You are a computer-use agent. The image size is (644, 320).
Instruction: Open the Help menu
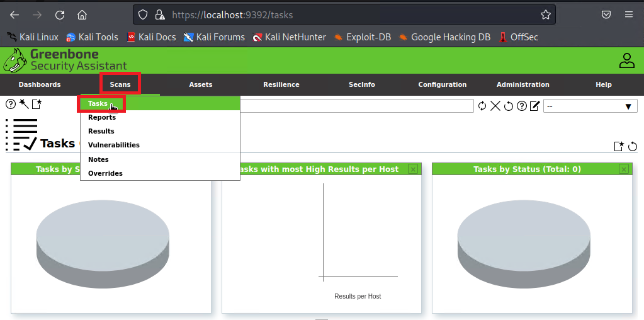[603, 84]
